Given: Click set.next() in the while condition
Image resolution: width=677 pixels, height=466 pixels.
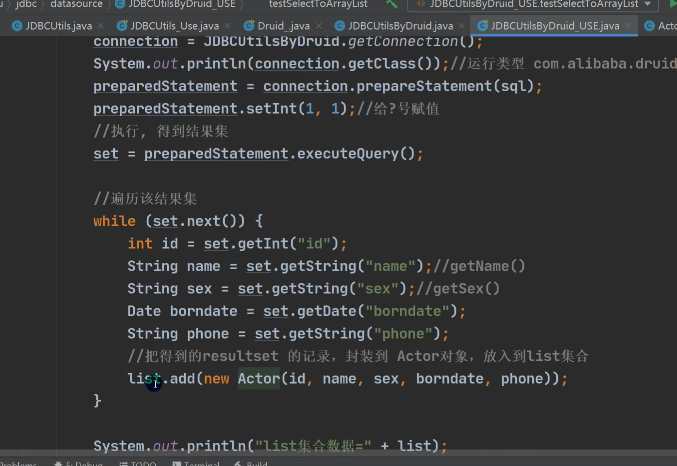Looking at the screenshot, I should click(195, 221).
